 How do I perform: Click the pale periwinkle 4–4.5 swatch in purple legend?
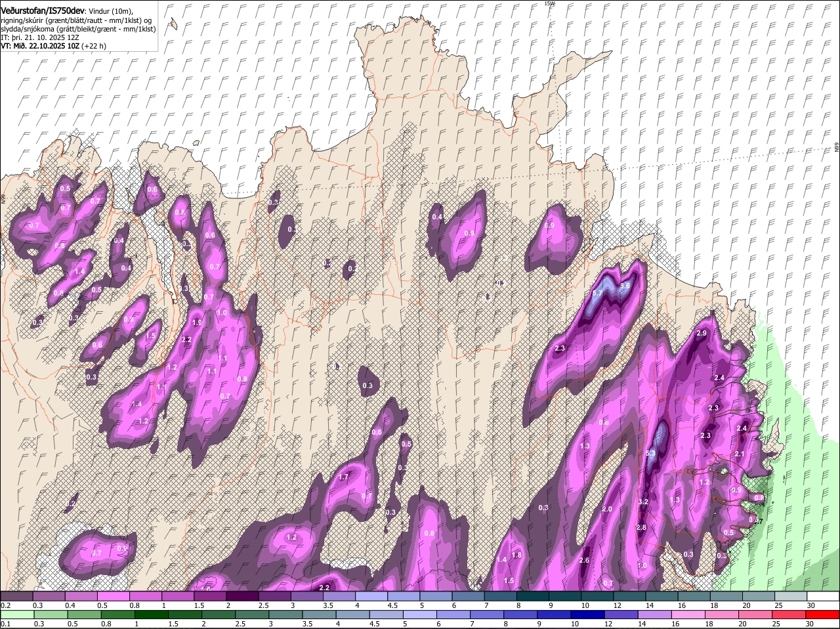tap(371, 596)
